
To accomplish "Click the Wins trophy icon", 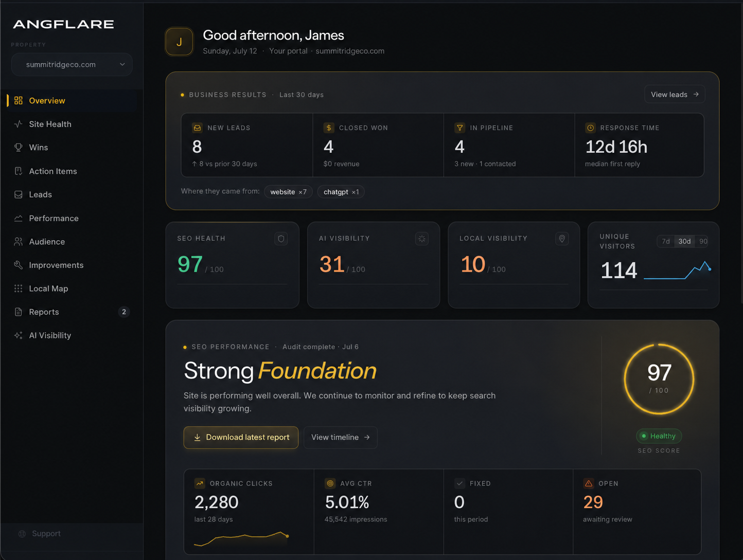I will (19, 147).
